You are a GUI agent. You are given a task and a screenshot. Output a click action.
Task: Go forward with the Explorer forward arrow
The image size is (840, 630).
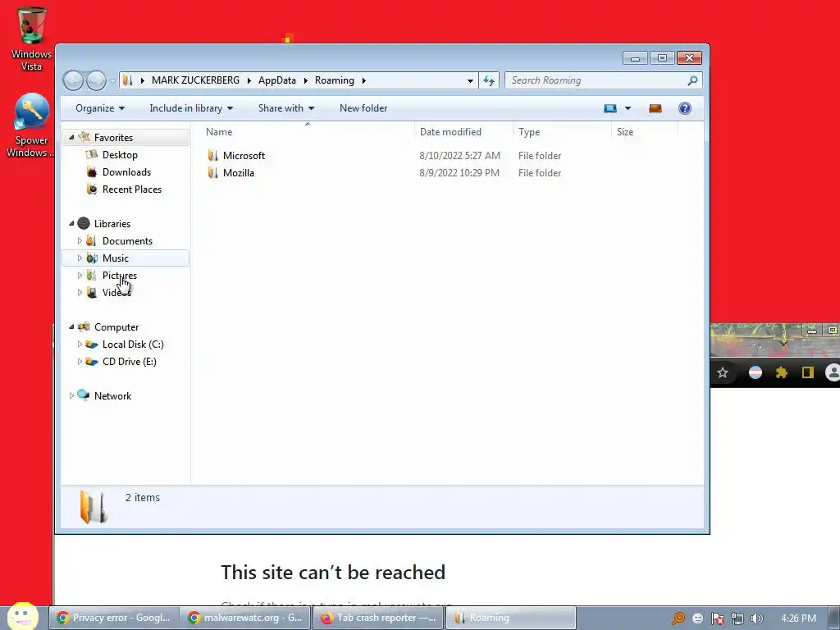pyautogui.click(x=96, y=81)
